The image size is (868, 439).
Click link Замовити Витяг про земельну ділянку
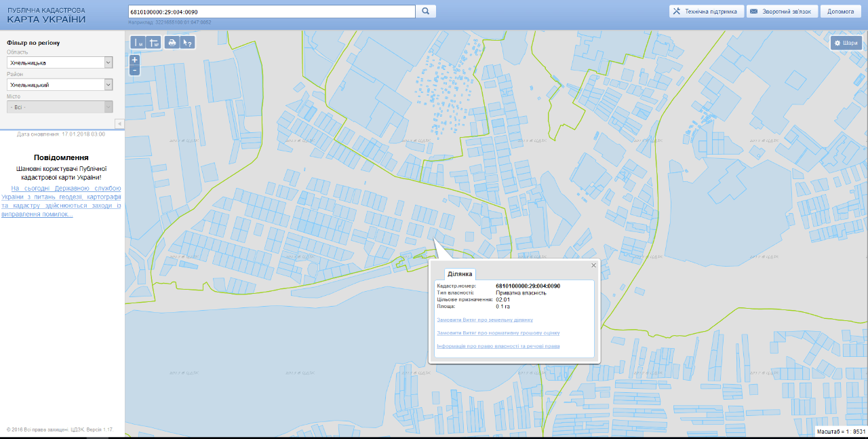pyautogui.click(x=485, y=320)
